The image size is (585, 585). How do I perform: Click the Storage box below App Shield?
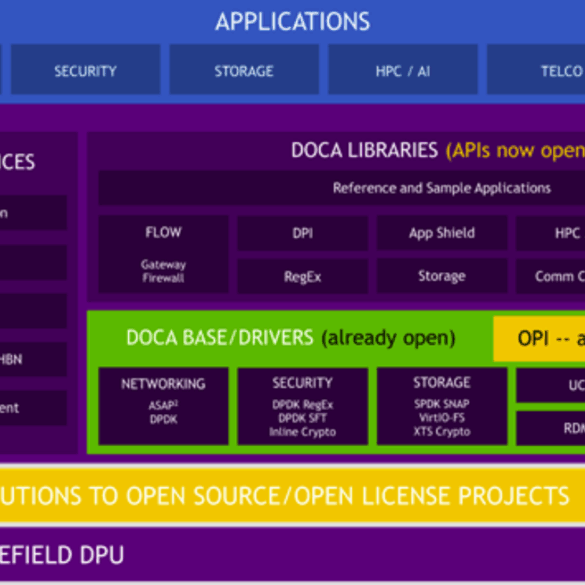(442, 276)
